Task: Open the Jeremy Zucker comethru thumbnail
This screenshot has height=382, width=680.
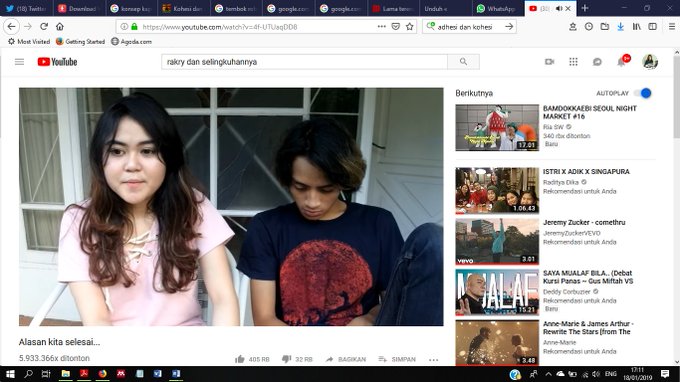Action: pos(497,242)
